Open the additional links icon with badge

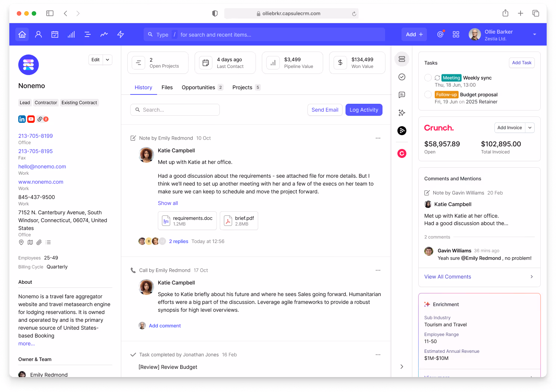[x=43, y=119]
